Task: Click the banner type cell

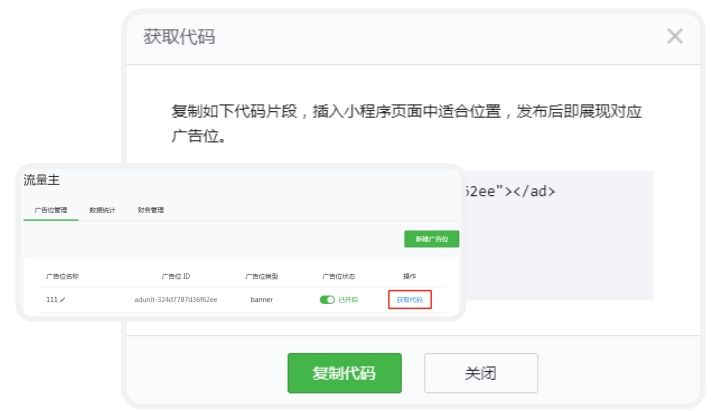Action: (x=261, y=299)
